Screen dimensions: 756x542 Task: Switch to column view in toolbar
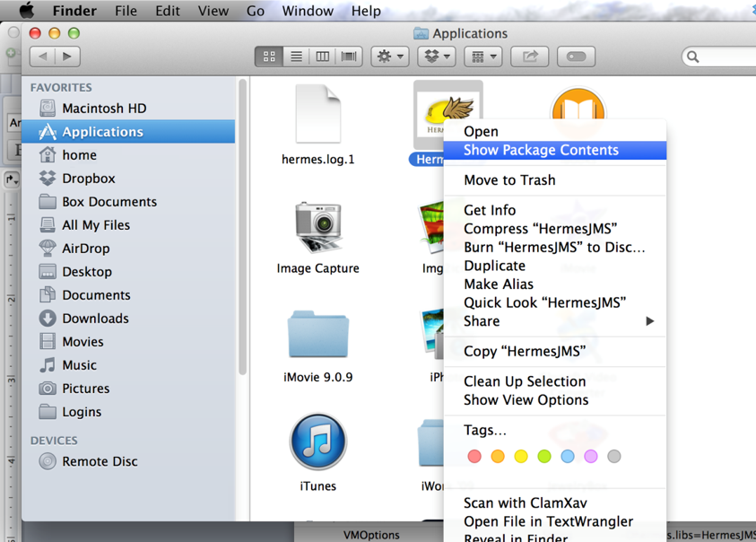point(322,57)
